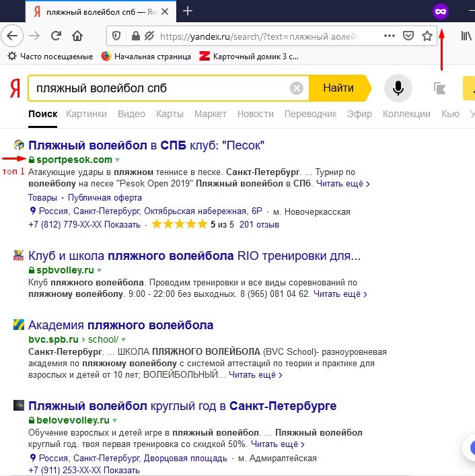Switch to the 'Картинки' tab
475x476 pixels.
(x=86, y=114)
